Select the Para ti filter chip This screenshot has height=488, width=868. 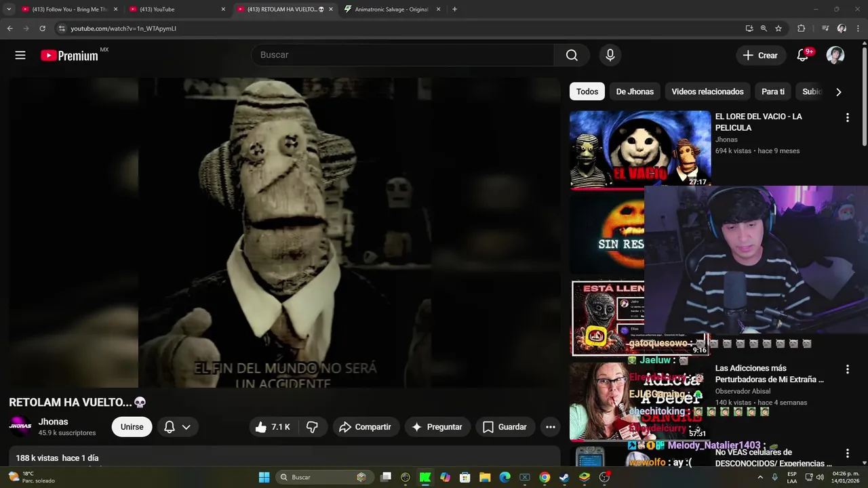(x=773, y=91)
